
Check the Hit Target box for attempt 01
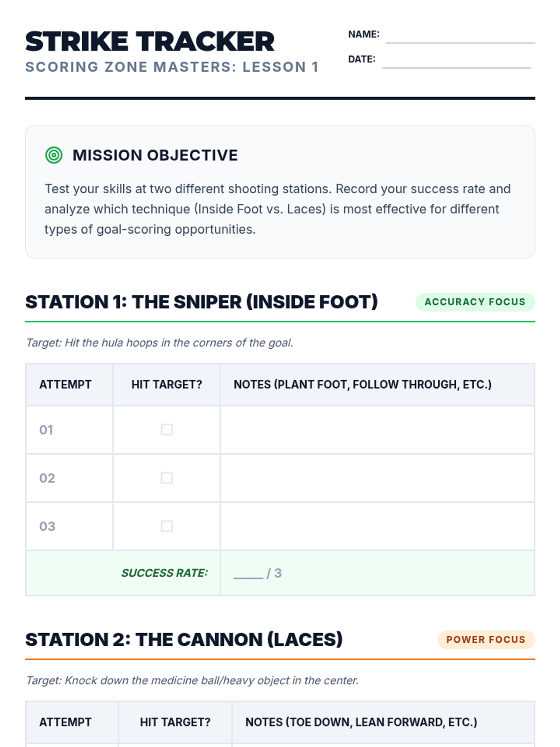(x=167, y=430)
